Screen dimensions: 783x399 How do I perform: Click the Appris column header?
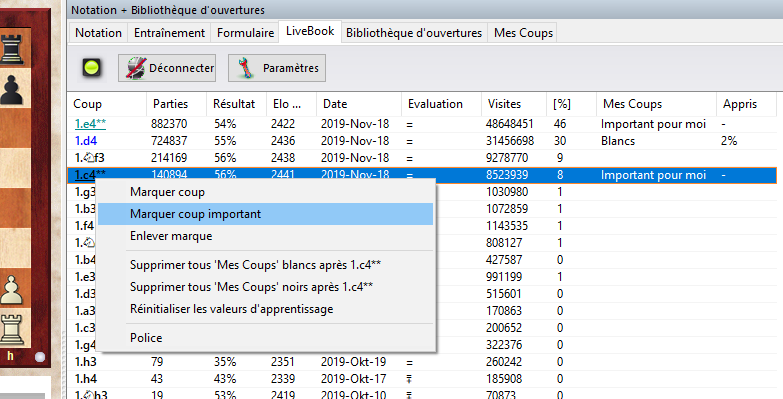[x=746, y=104]
